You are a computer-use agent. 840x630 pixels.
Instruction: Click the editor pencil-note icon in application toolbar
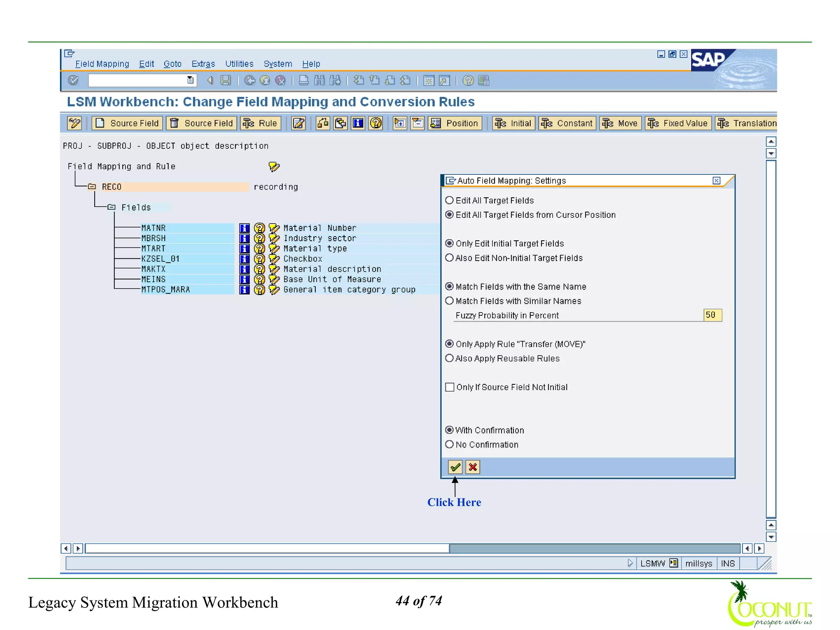pyautogui.click(x=299, y=123)
